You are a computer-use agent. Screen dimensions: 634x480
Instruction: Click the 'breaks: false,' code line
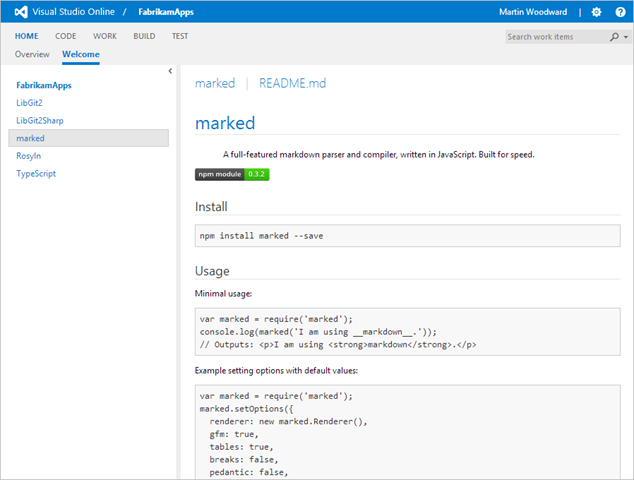pos(244,459)
